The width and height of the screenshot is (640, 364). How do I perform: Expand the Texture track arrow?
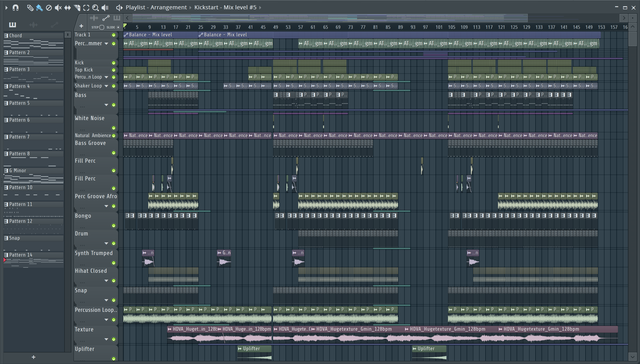tap(106, 339)
